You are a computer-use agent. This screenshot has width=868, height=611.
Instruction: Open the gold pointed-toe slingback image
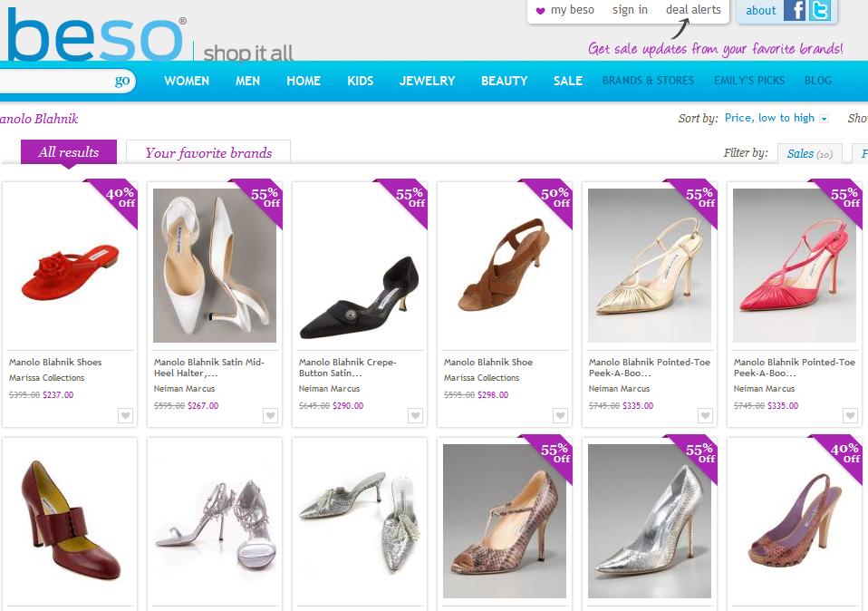(650, 266)
